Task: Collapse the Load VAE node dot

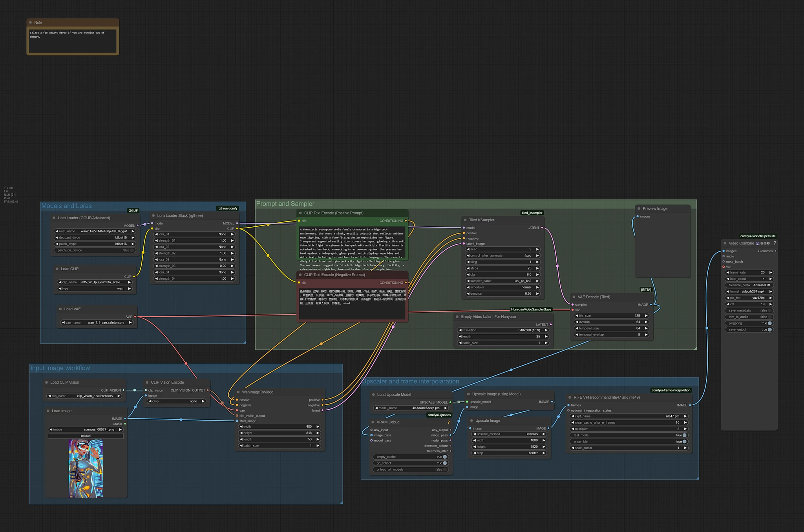Action: tap(60, 309)
